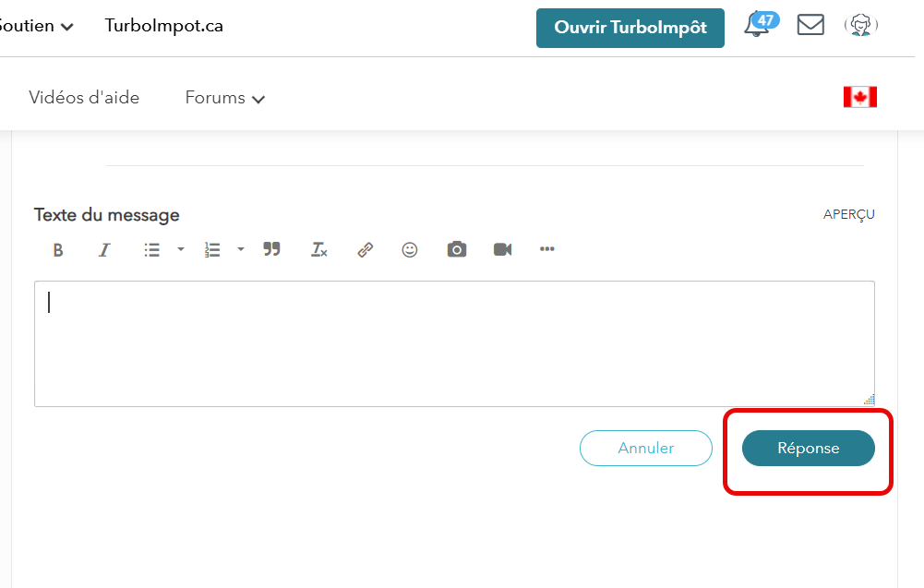Apply italic formatting in editor toolbar
This screenshot has width=924, height=588.
coord(104,250)
